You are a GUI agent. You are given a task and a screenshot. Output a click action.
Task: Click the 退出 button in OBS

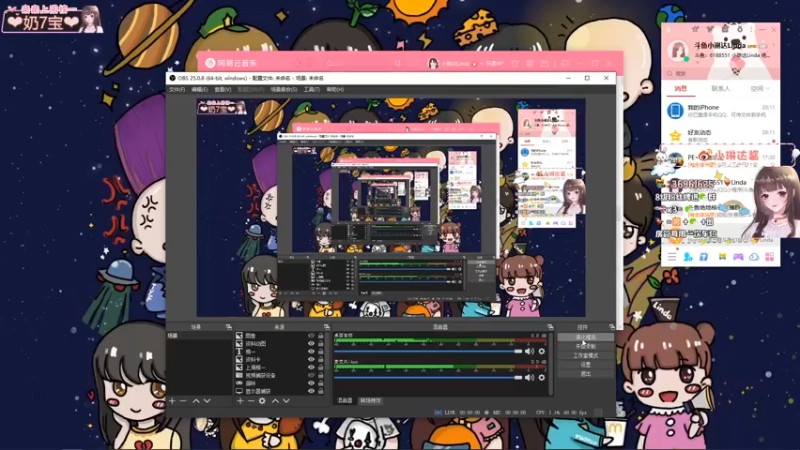(x=585, y=374)
